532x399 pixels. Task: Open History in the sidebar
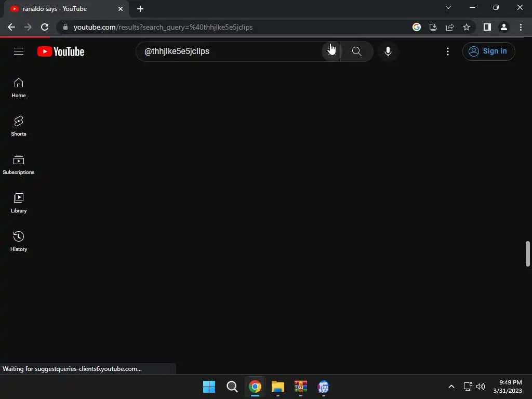[19, 241]
